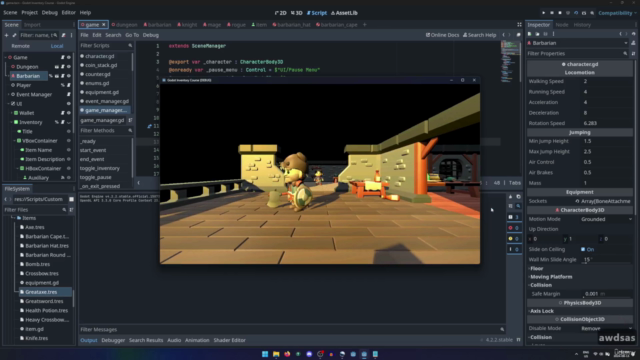Screen dimensions: 640x360
Task: Switch to the Node tab
Action: pos(562,25)
